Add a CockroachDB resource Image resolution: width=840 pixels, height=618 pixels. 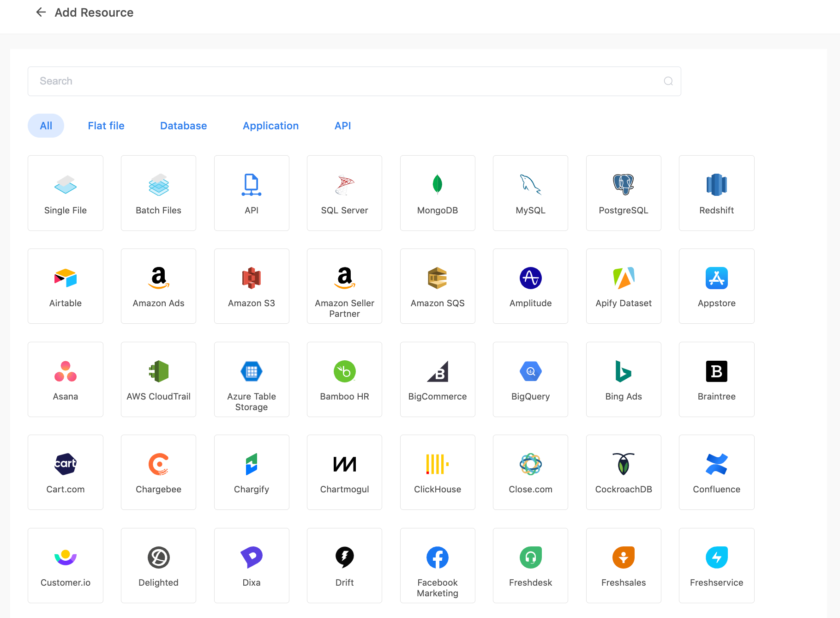coord(624,473)
